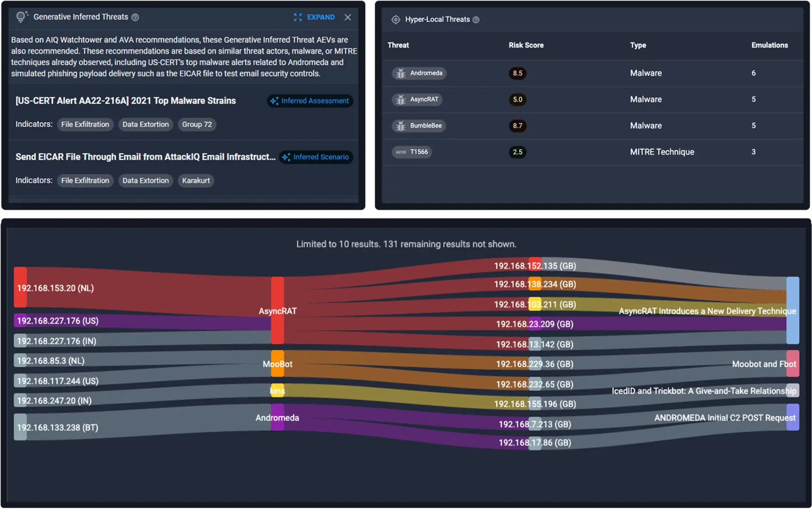Close the Generative Inferred Threats panel
The height and width of the screenshot is (509, 812).
pos(348,17)
